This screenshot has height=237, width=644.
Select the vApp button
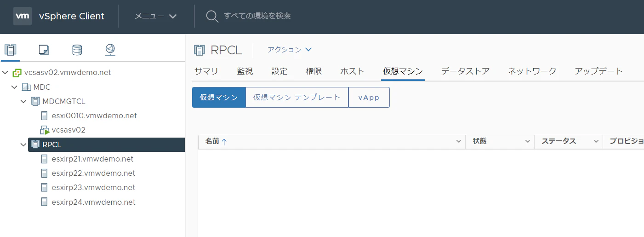[369, 98]
